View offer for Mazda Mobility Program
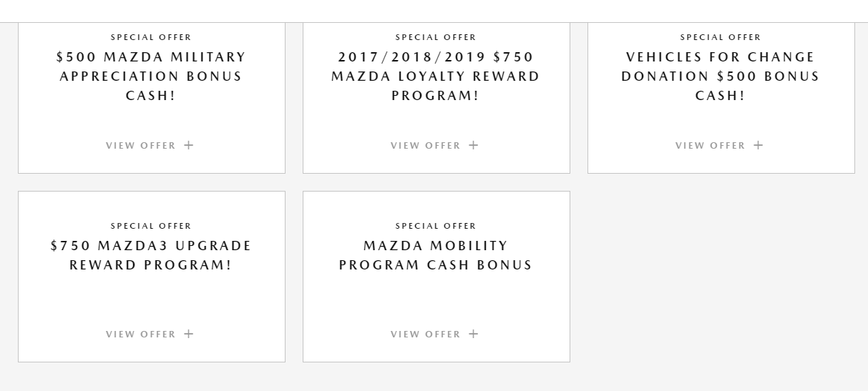Viewport: 868px width, 391px height. point(426,334)
